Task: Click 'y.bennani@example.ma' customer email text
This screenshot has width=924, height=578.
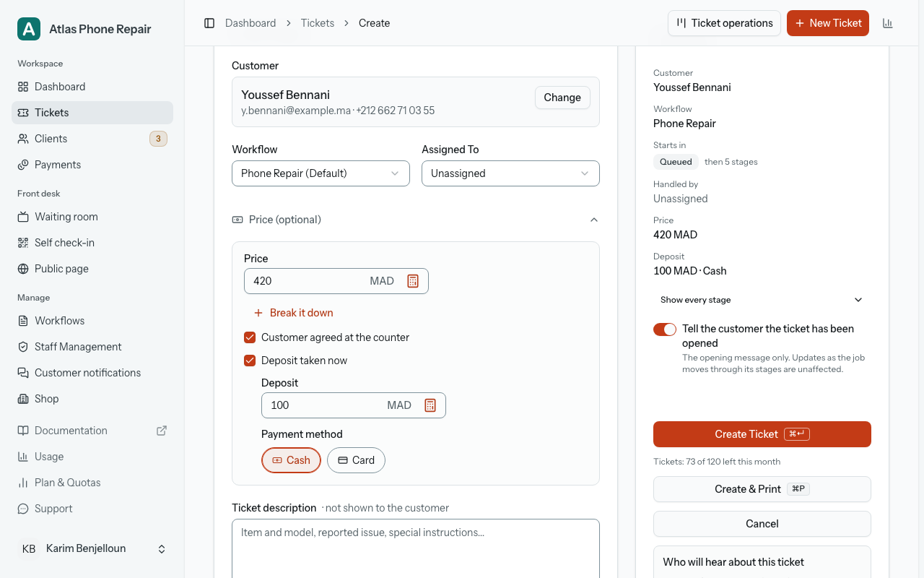Action: tap(296, 111)
